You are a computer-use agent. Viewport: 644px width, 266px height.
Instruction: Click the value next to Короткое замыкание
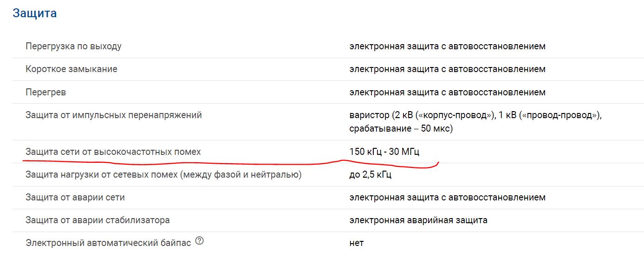pyautogui.click(x=447, y=69)
